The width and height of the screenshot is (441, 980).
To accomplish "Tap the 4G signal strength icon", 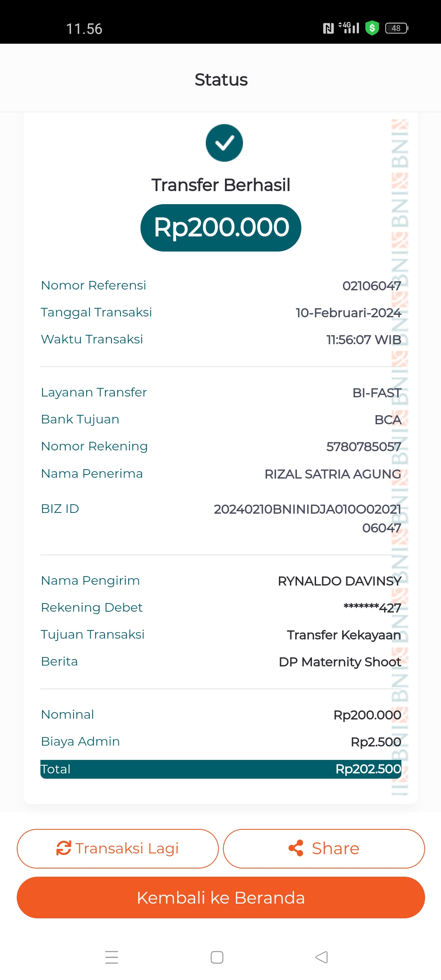I will pos(349,28).
